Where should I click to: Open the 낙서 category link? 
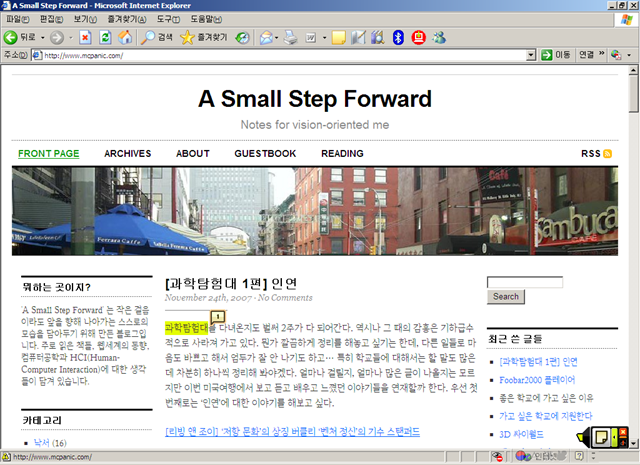click(x=42, y=443)
